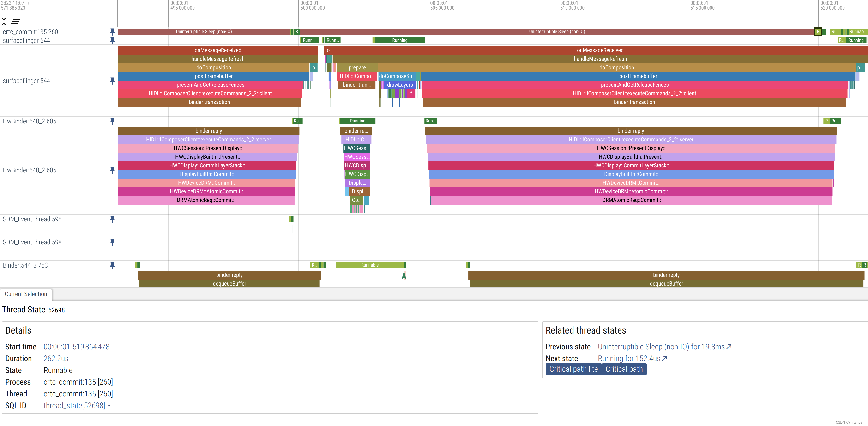
Task: Click the pin icon on the surfaceflinger 544 state track
Action: coord(112,40)
